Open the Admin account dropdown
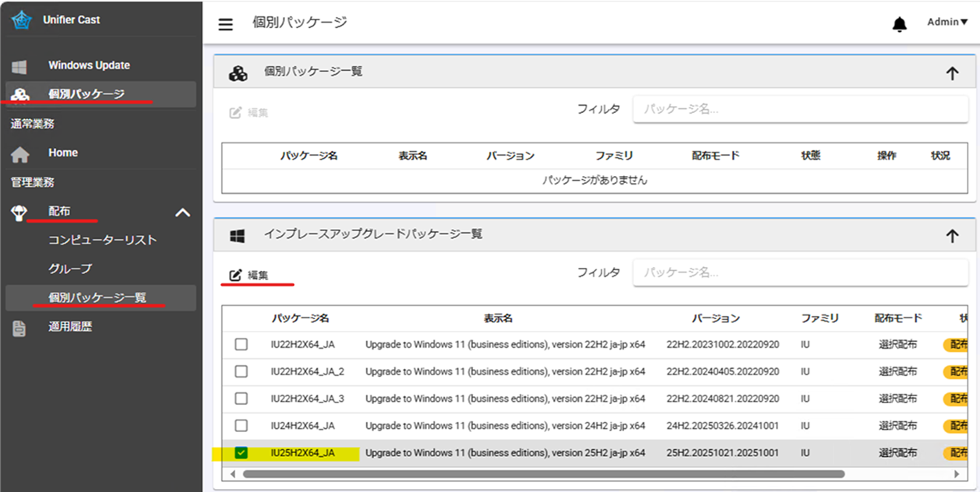The image size is (980, 492). [x=946, y=22]
